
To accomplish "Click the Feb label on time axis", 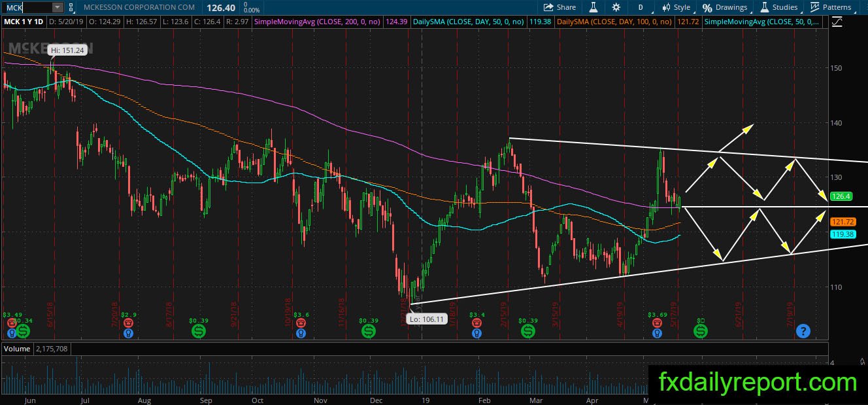I will 484,400.
